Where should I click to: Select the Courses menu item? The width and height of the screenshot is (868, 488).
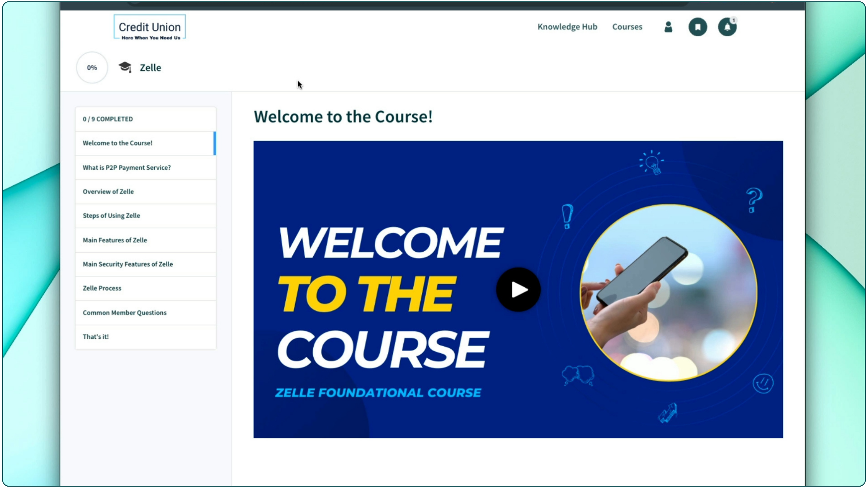[x=627, y=26]
